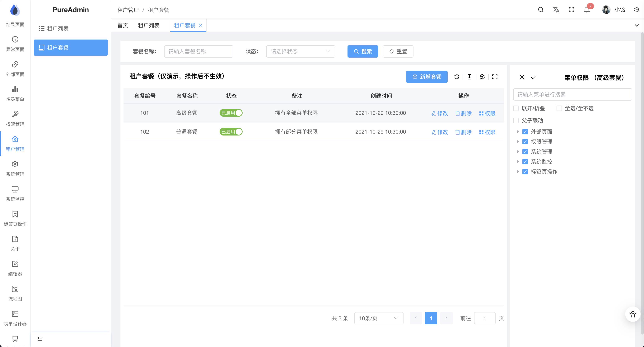644x347 pixels.
Task: Open the 状态 status dropdown
Action: 300,52
